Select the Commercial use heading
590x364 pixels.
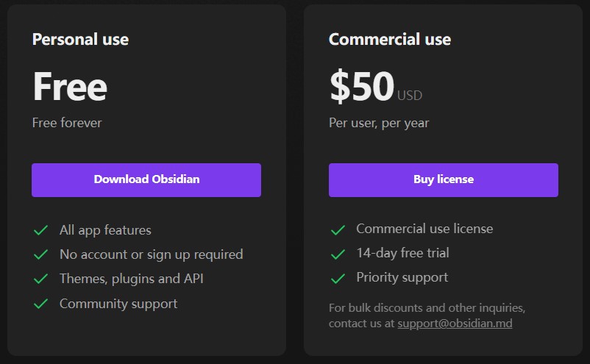390,40
